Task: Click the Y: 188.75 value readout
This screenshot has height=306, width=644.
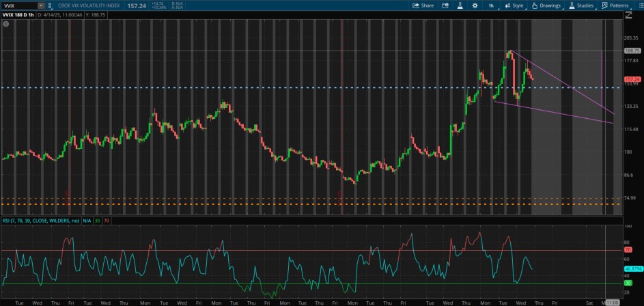Action: 96,15
